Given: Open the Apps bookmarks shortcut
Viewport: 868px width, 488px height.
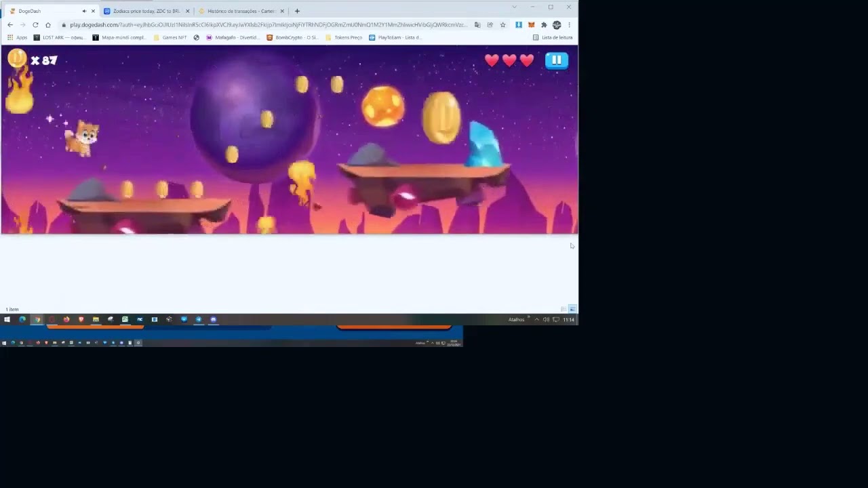Looking at the screenshot, I should tap(18, 37).
